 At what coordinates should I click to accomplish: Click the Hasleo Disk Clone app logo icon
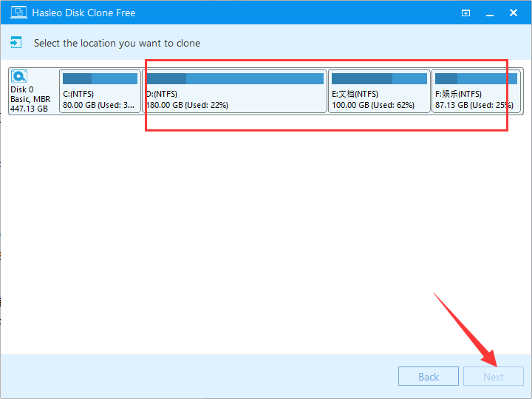point(18,13)
